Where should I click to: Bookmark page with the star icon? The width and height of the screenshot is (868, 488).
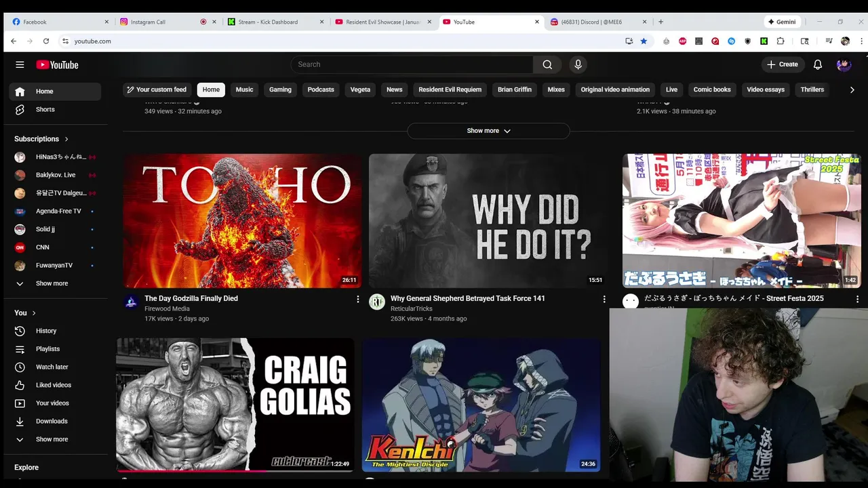(x=644, y=41)
